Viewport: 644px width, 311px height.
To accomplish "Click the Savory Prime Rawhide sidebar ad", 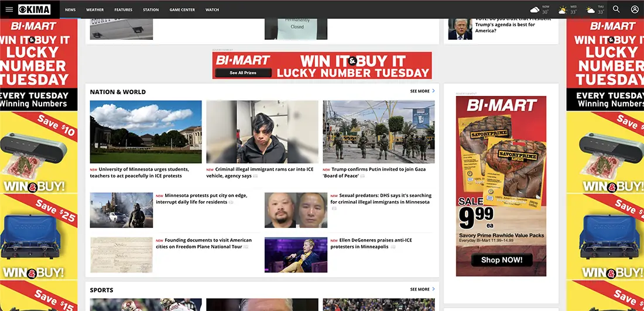I will [501, 186].
